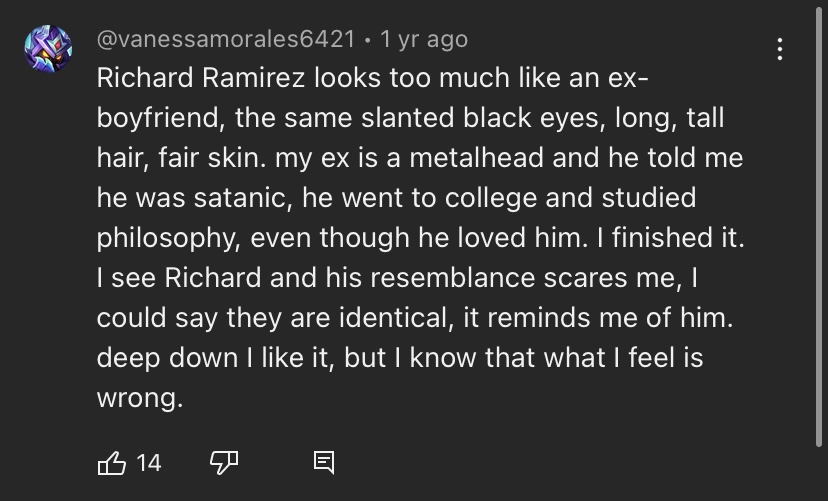Click the vertical scrollbar on the right edge
Viewport: 828px width, 501px height.
pos(820,227)
